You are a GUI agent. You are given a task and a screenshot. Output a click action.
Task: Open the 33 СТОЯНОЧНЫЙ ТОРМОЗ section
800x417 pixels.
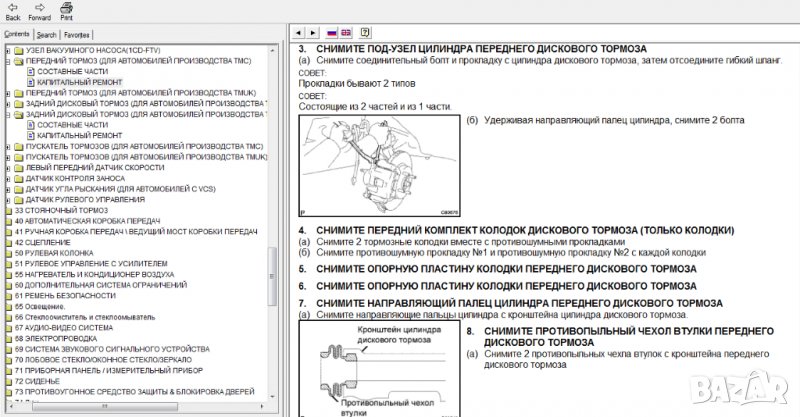pyautogui.click(x=60, y=210)
